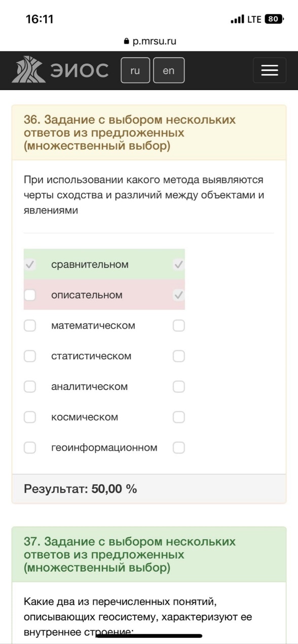Switch site language to ru

click(x=135, y=70)
